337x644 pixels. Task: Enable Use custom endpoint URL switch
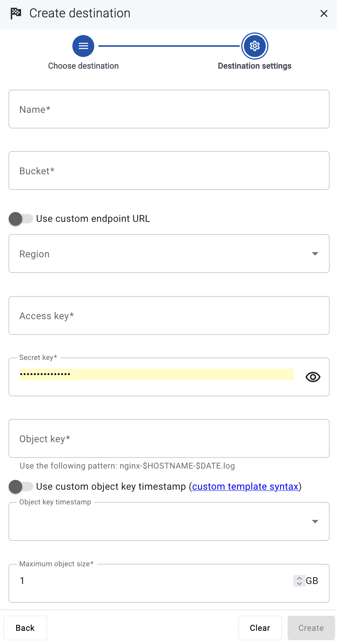pyautogui.click(x=21, y=219)
